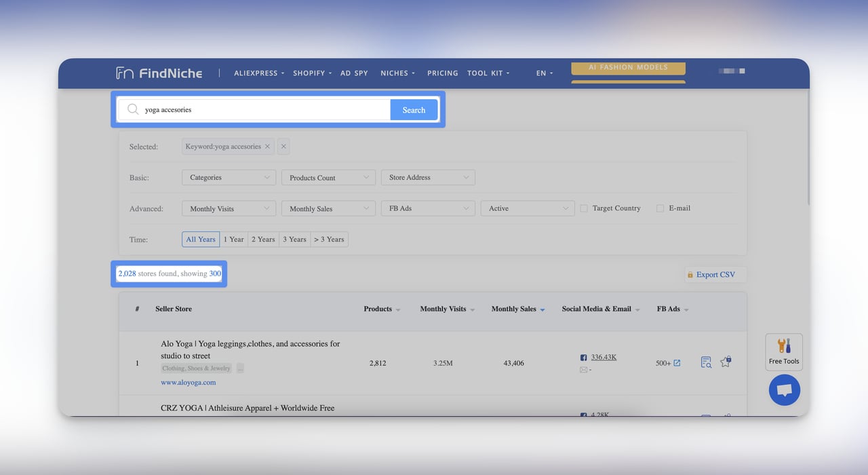Image resolution: width=868 pixels, height=475 pixels.
Task: Select 2 Years time filter
Action: (x=263, y=239)
